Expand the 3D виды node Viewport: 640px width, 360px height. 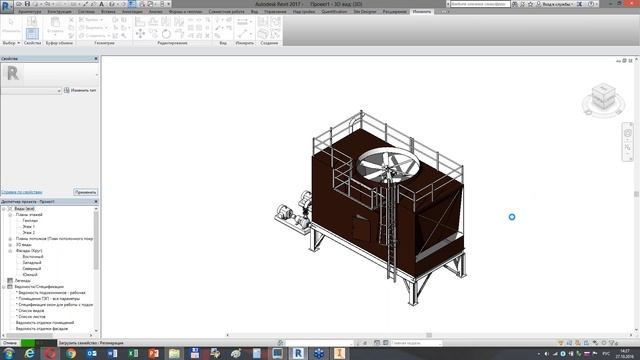pyautogui.click(x=10, y=244)
